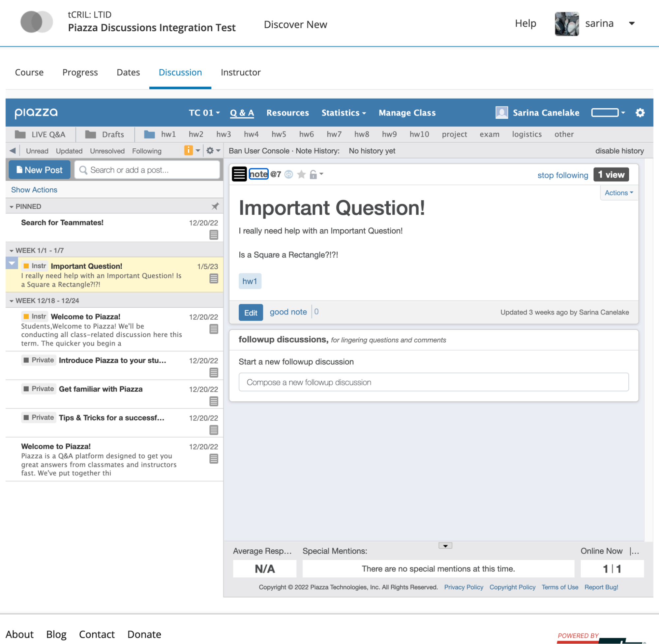
Task: Star the Important Question note
Action: [301, 174]
